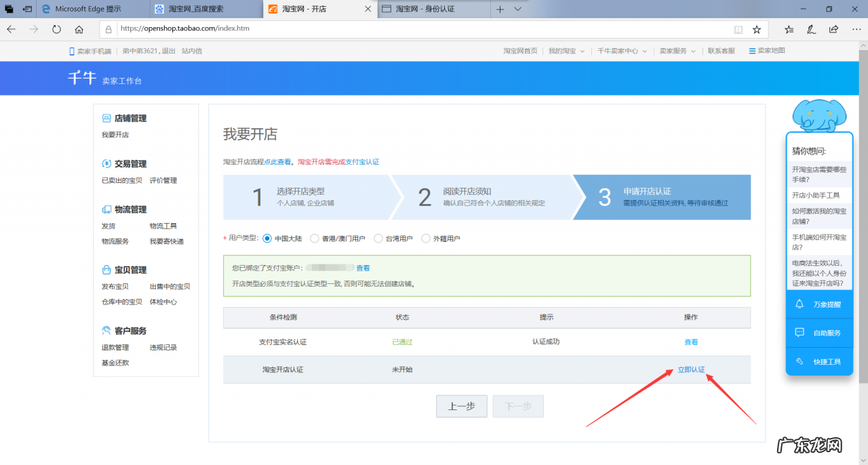Expand the 我的淘宝 dropdown
This screenshot has height=465, width=868.
click(x=565, y=50)
